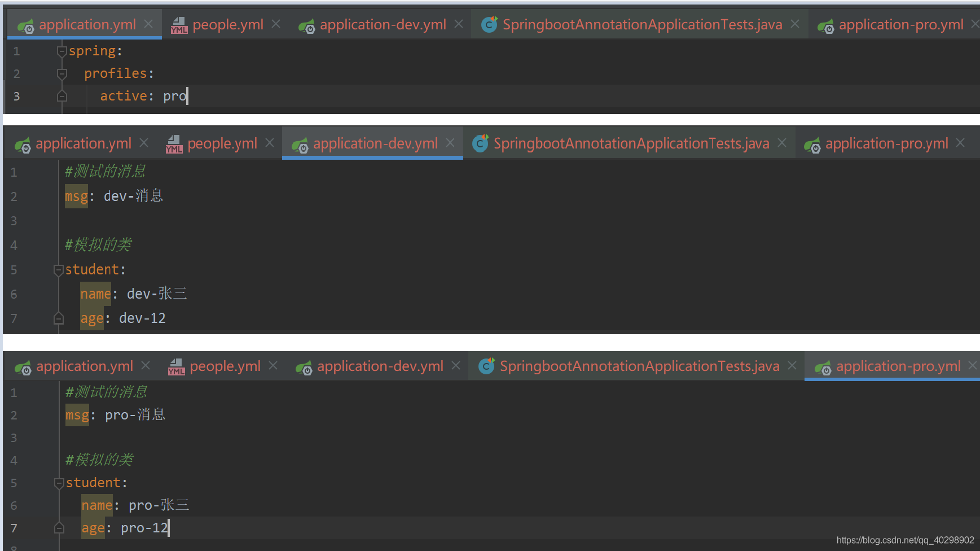Click the 'age: pro-12' line
This screenshot has width=980, height=551.
[x=125, y=528]
